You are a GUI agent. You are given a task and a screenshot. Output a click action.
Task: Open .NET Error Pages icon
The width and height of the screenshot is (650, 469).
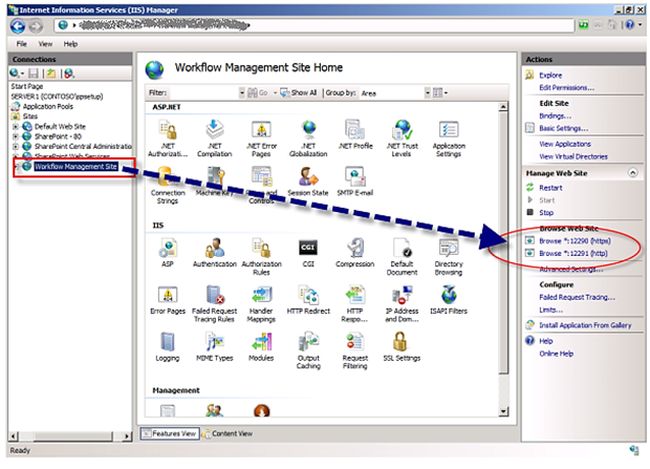coord(261,138)
